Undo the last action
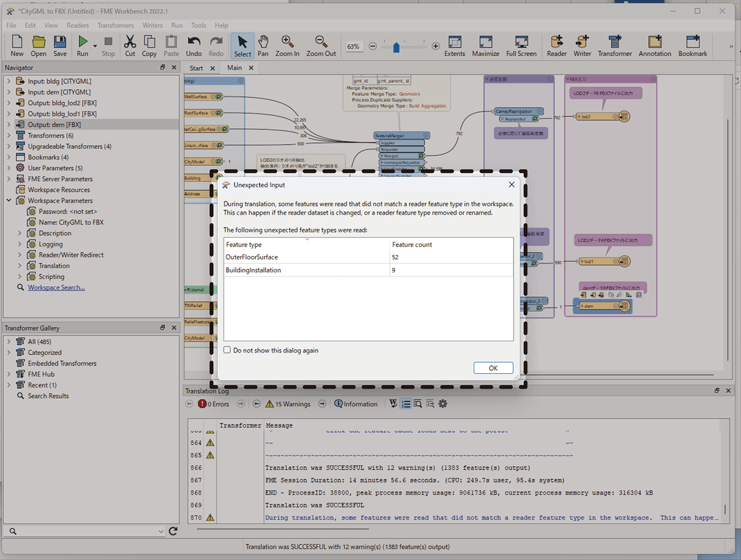The image size is (741, 560). [x=194, y=46]
